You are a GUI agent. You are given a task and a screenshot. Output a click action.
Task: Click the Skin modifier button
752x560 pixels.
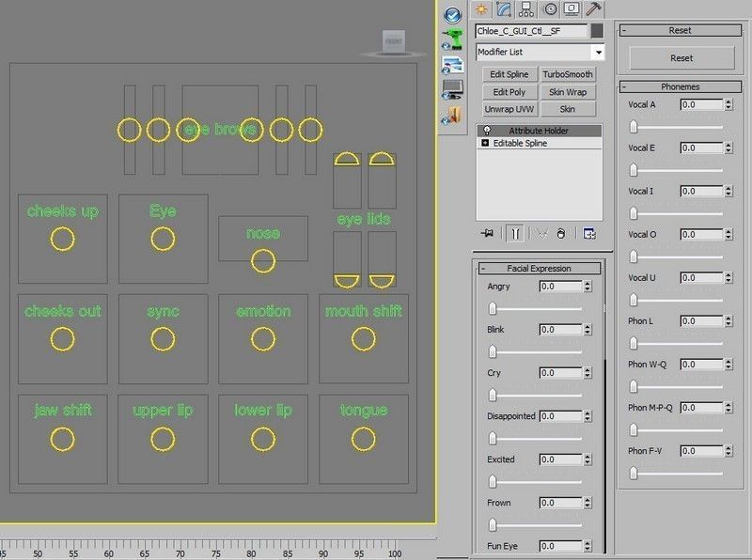tap(568, 109)
